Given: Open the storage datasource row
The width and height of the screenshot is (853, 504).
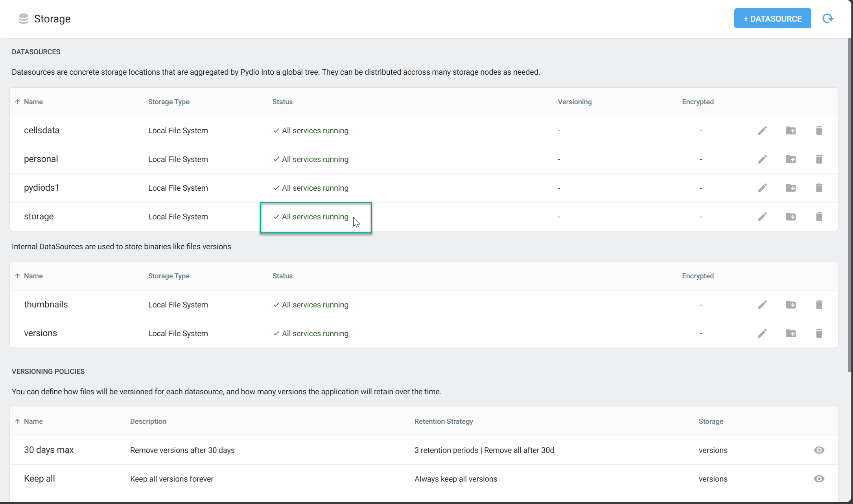Looking at the screenshot, I should pos(424,217).
